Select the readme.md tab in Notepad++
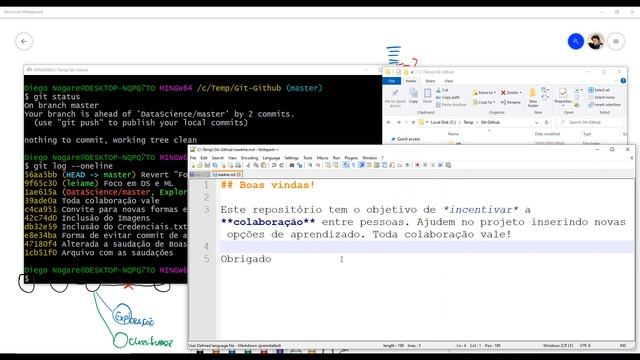 click(x=226, y=174)
